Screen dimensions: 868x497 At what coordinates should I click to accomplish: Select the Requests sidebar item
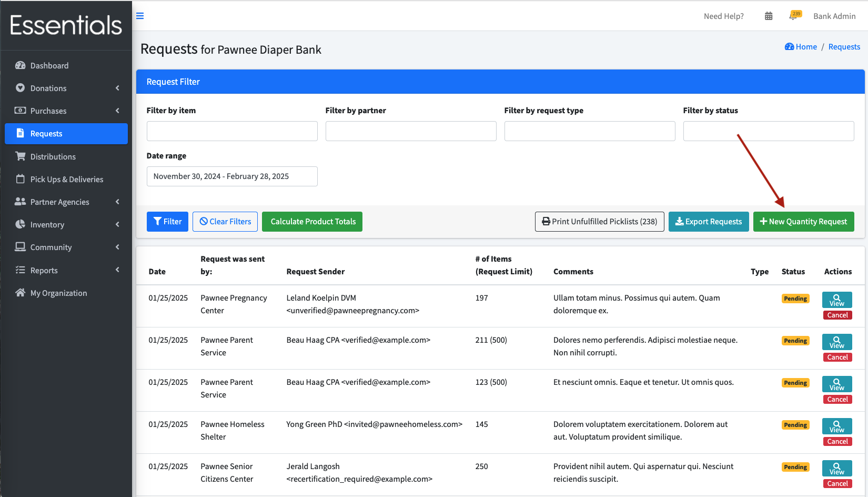66,134
